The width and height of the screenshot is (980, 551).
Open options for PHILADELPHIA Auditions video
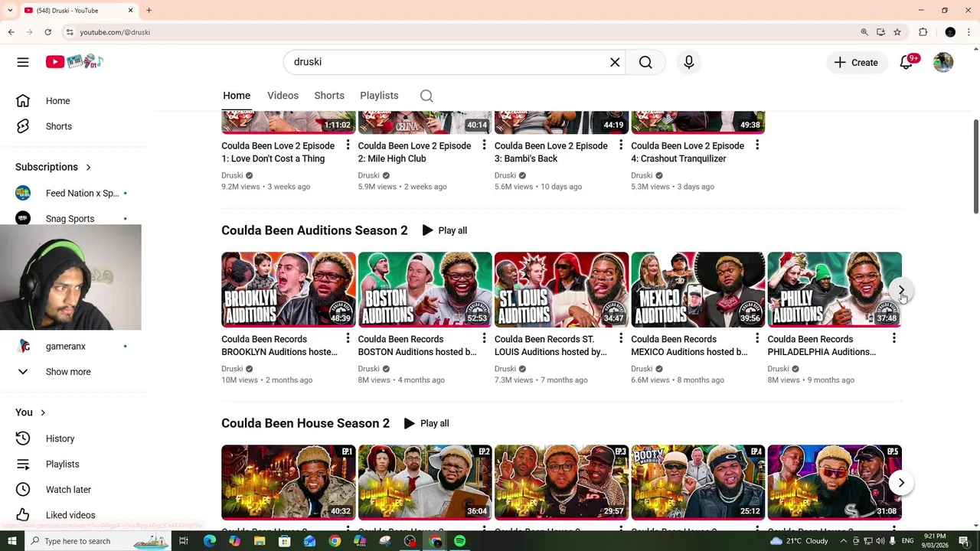point(893,338)
